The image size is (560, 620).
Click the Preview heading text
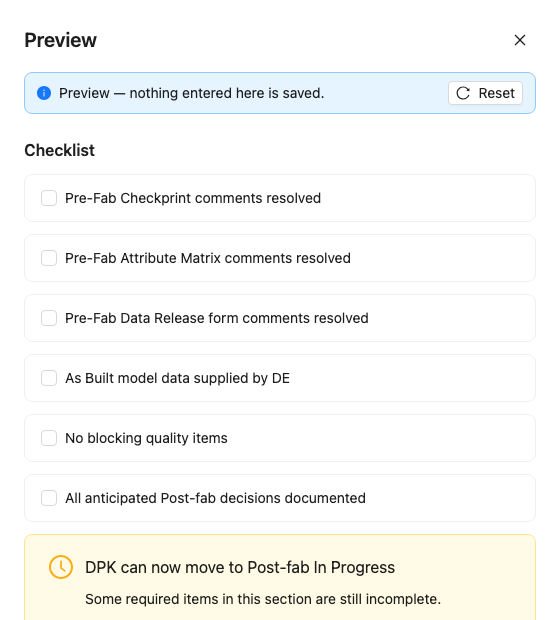[x=61, y=40]
